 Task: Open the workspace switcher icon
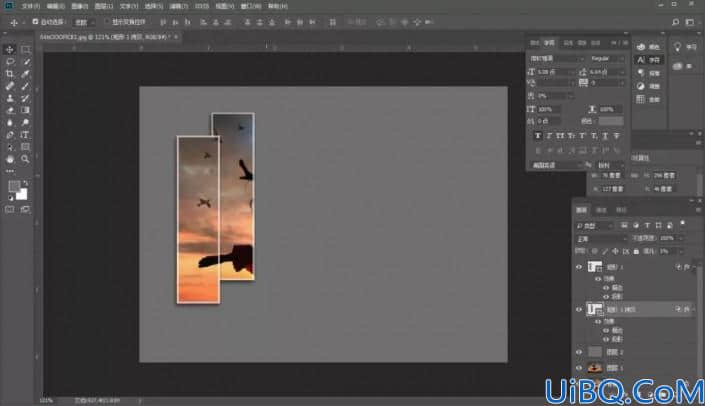pos(690,22)
